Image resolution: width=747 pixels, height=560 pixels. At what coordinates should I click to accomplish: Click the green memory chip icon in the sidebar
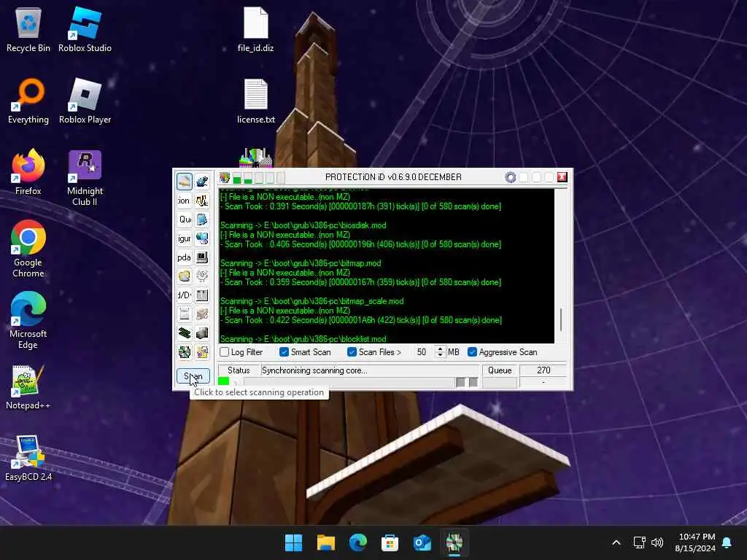pos(185,332)
